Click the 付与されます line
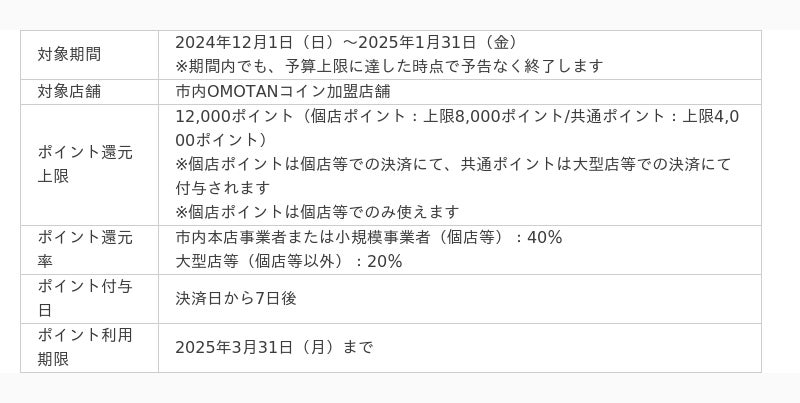 click(x=222, y=187)
